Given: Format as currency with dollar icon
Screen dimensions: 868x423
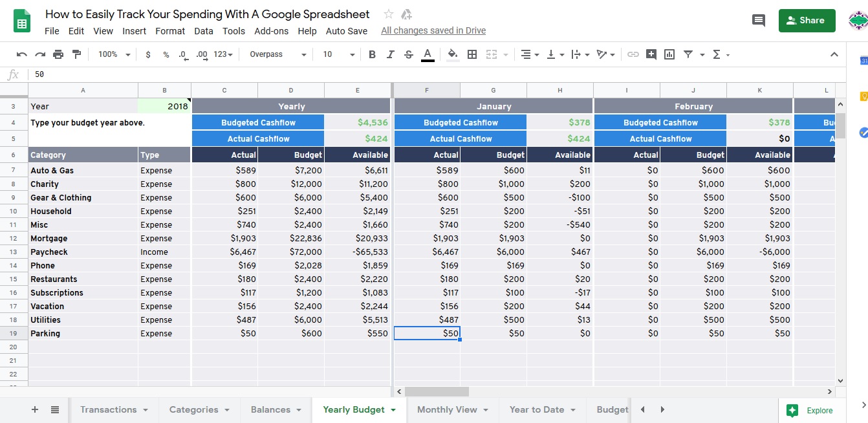Looking at the screenshot, I should pyautogui.click(x=148, y=54).
